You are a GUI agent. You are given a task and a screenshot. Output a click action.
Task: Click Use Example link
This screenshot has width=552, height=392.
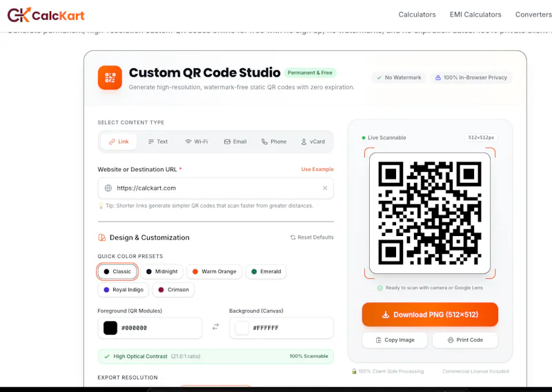(317, 169)
